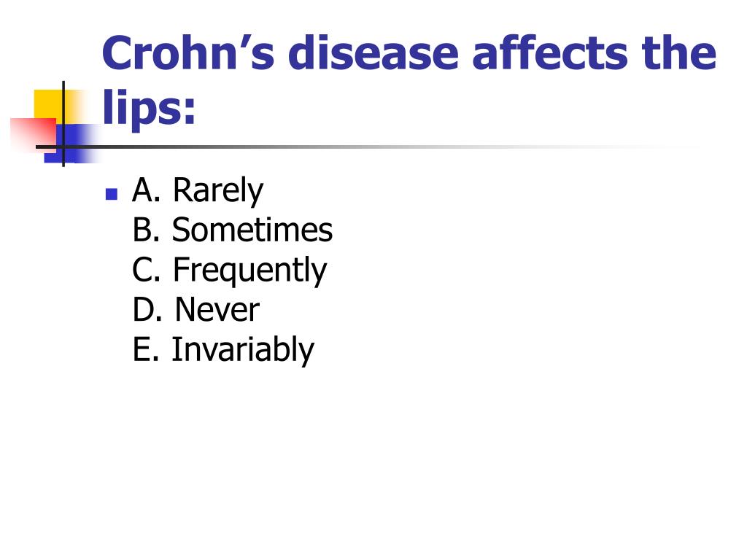The width and height of the screenshot is (747, 560).
Task: Select answer option A. Rarely
Action: [x=197, y=190]
